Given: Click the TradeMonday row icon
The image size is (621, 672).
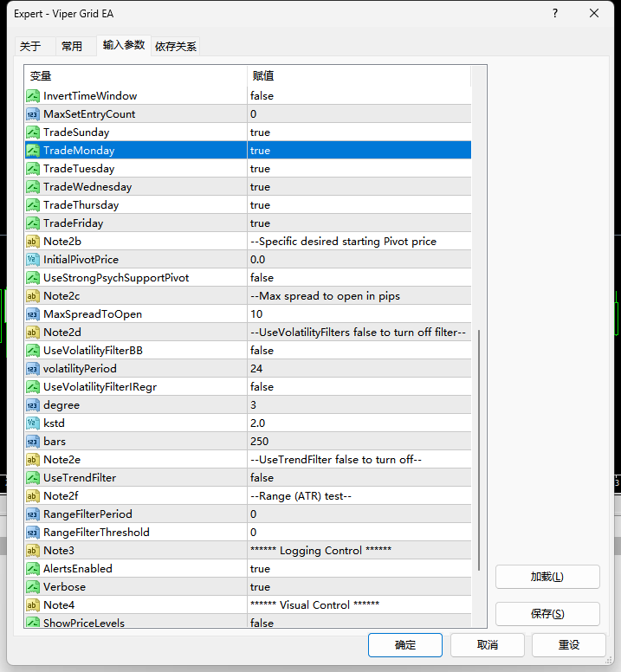Looking at the screenshot, I should [x=33, y=151].
